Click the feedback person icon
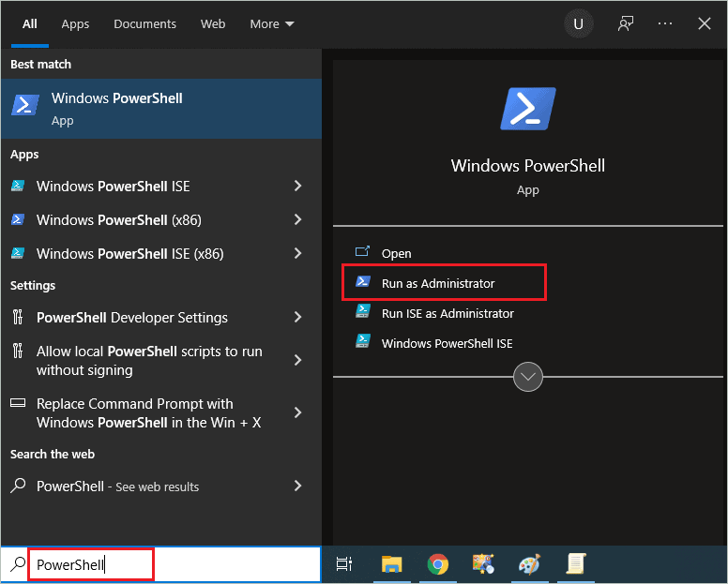This screenshot has width=728, height=584. [x=626, y=24]
